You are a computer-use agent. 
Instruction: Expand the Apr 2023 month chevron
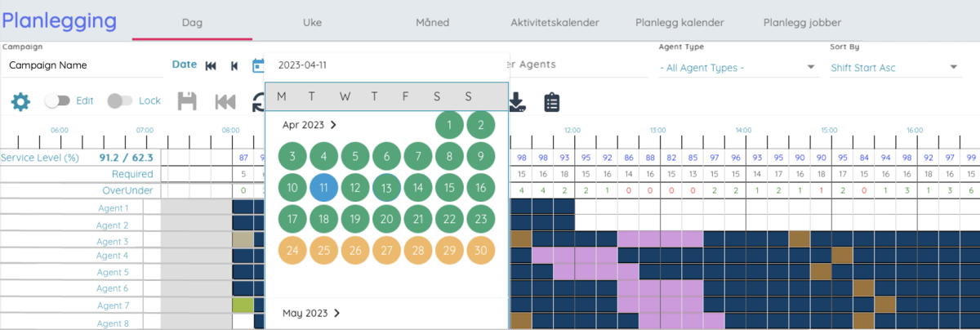pyautogui.click(x=333, y=125)
